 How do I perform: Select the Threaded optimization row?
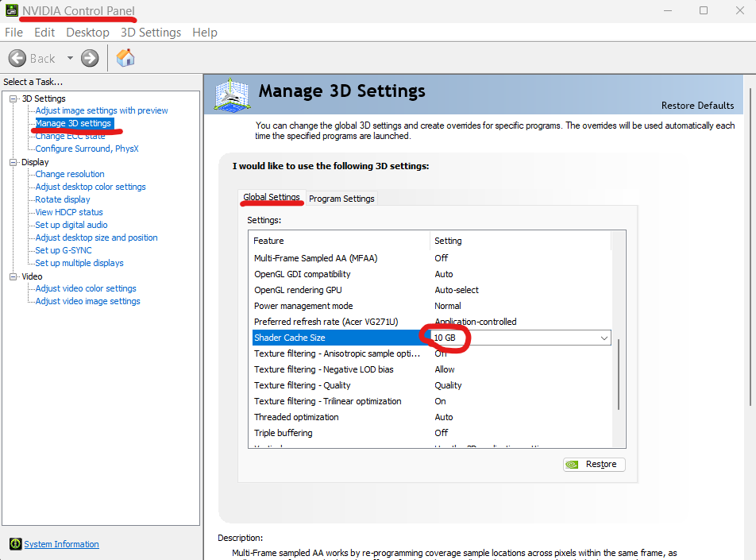pos(431,417)
